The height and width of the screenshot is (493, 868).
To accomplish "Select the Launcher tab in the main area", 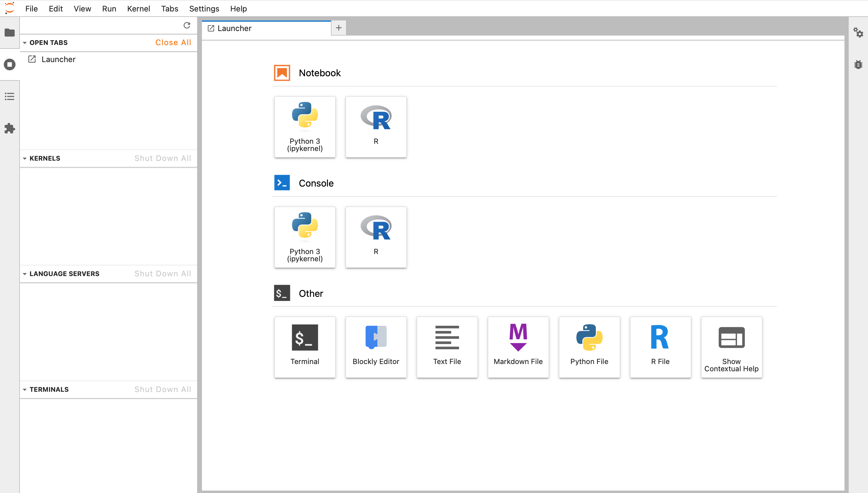I will pos(266,28).
